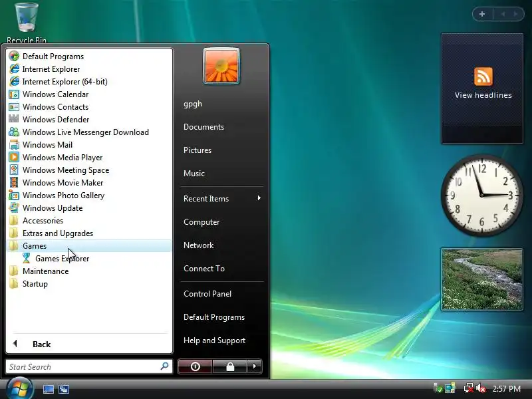The width and height of the screenshot is (532, 399).
Task: Click the lock computer button
Action: 230,366
